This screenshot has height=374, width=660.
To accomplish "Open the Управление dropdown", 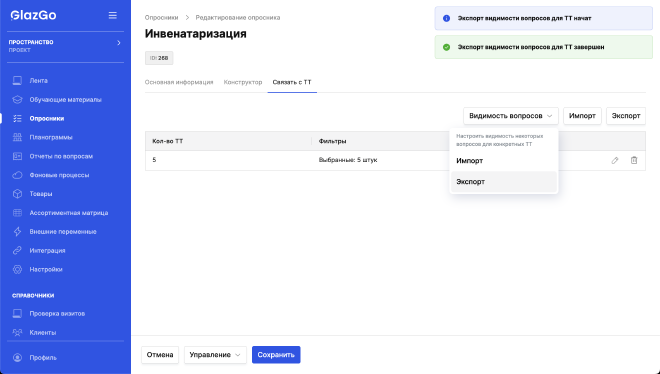I will [215, 355].
